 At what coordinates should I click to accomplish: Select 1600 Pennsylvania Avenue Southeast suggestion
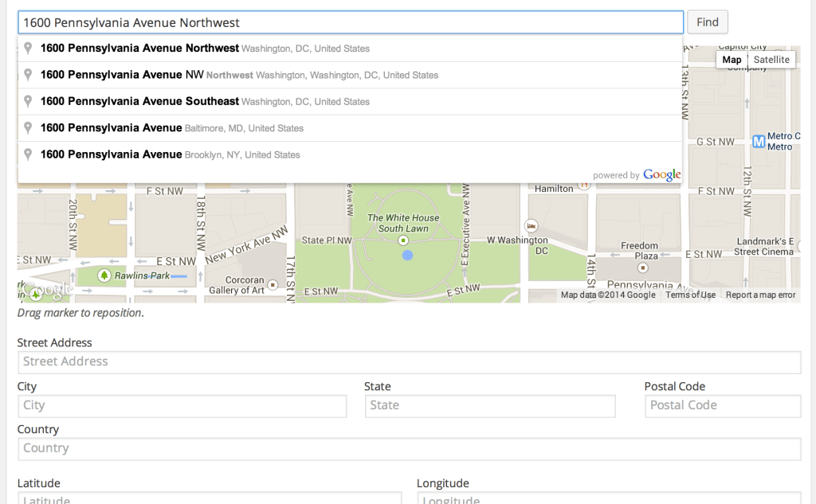pyautogui.click(x=205, y=102)
